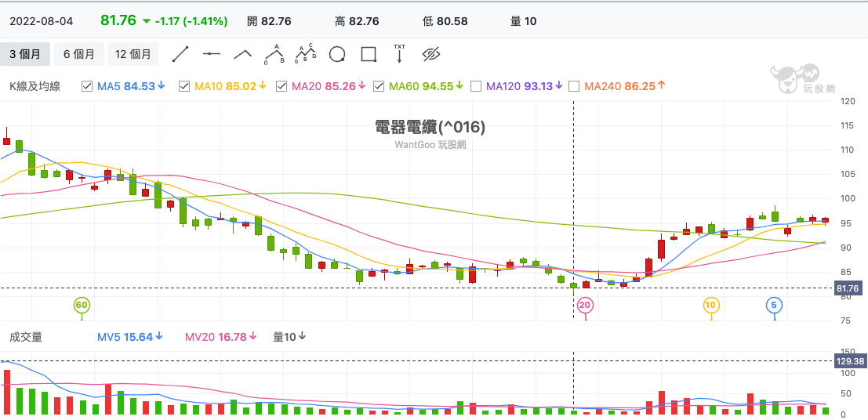Select the horizontal line drawing tool

point(212,54)
